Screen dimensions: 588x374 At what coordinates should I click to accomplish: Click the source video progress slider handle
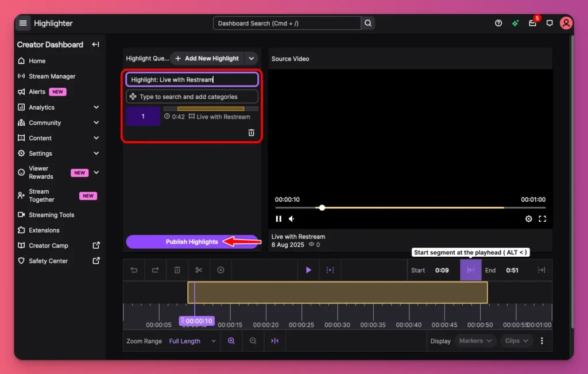[322, 207]
